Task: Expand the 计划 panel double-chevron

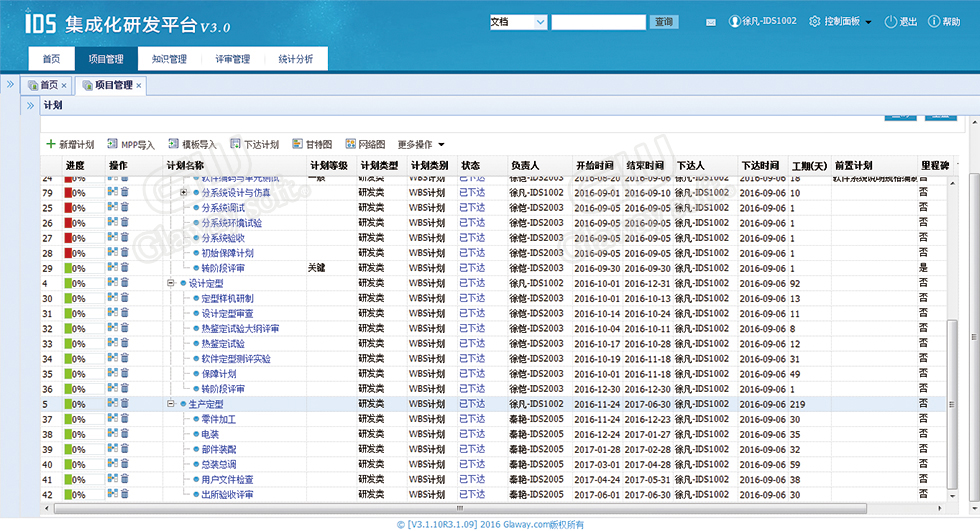Action: (x=30, y=106)
